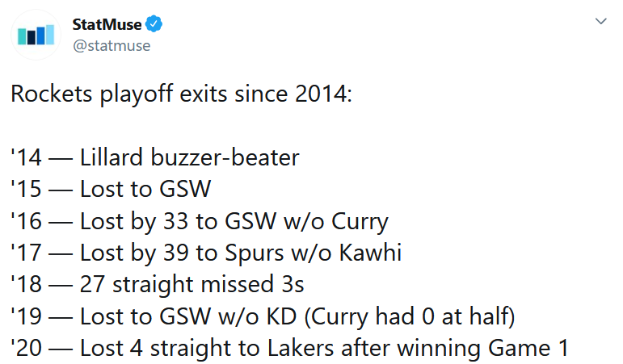Click the '16 Lost by 33 line

pos(200,221)
